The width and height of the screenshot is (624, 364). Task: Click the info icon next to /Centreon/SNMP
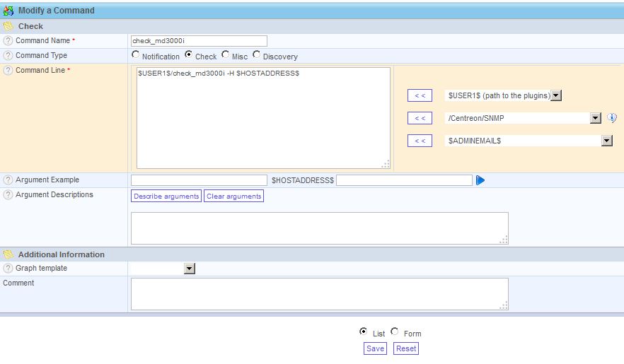pyautogui.click(x=612, y=118)
